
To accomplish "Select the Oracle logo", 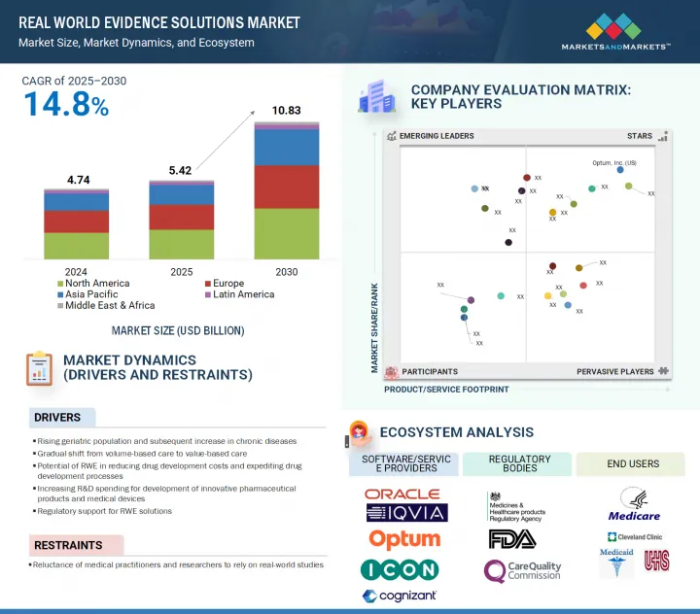I will (402, 495).
